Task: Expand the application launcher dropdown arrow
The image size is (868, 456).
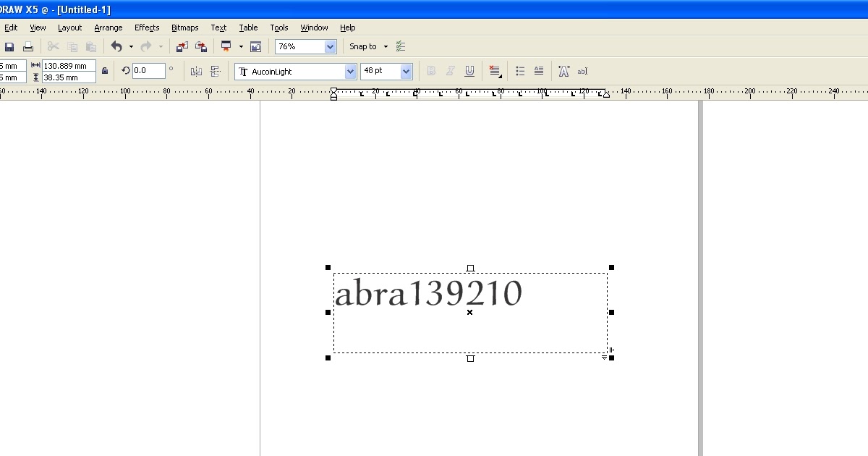Action: 241,46
